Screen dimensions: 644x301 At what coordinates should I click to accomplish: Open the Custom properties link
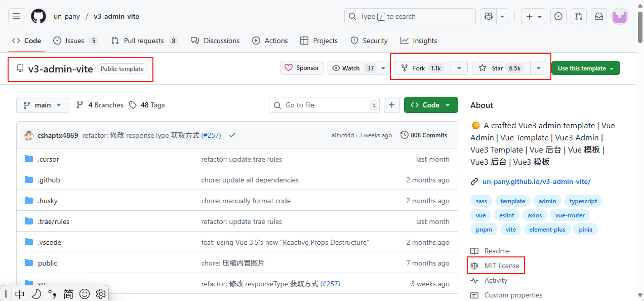point(513,295)
